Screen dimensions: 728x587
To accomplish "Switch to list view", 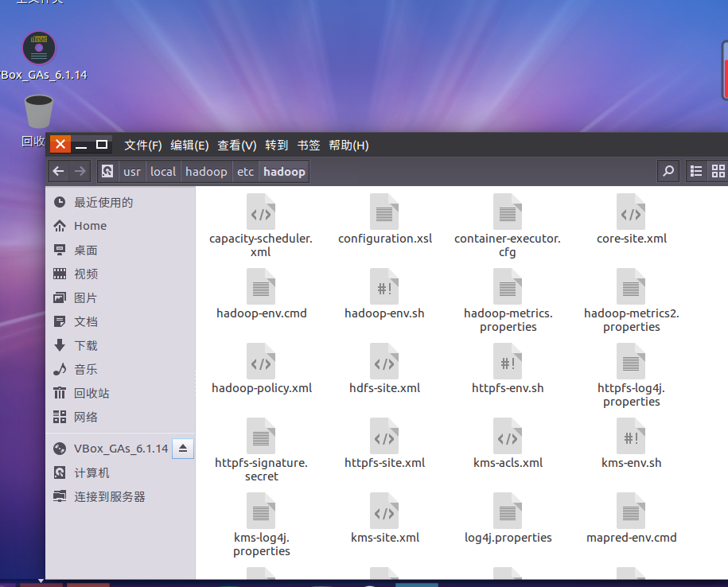I will tap(695, 171).
